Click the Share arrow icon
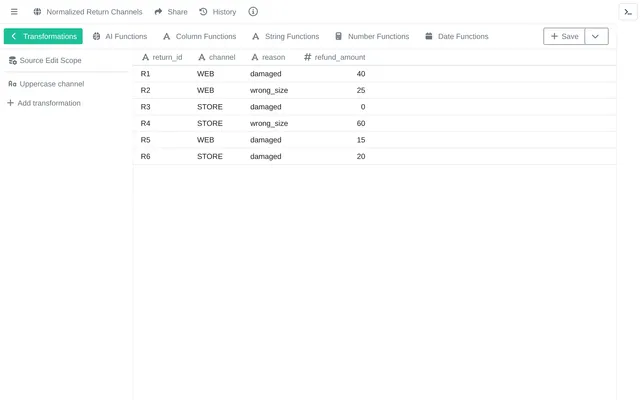The image size is (640, 400). 158,12
